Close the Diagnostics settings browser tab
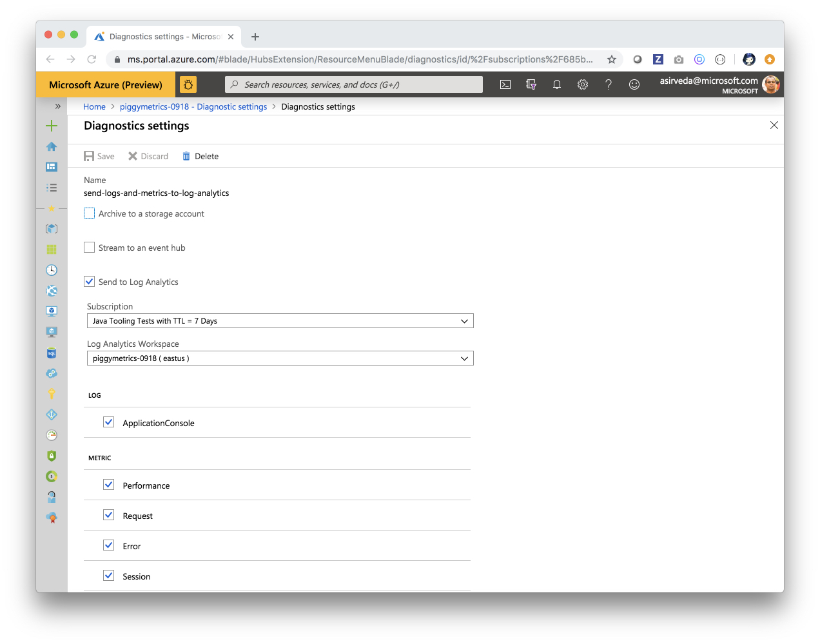This screenshot has width=820, height=644. click(x=231, y=37)
